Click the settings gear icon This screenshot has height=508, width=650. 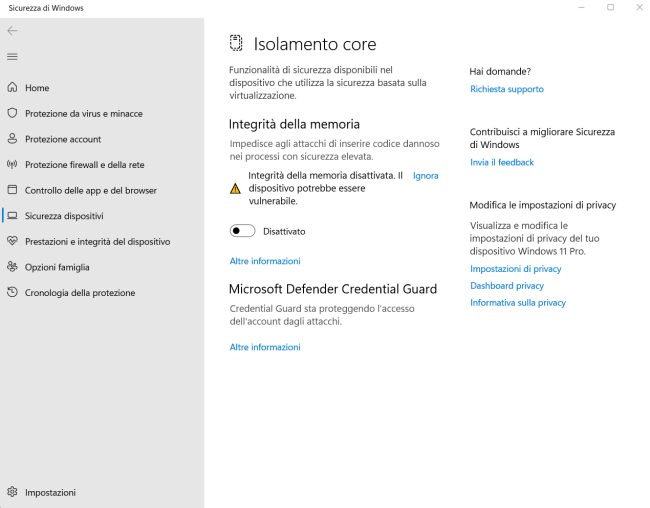(x=12, y=492)
